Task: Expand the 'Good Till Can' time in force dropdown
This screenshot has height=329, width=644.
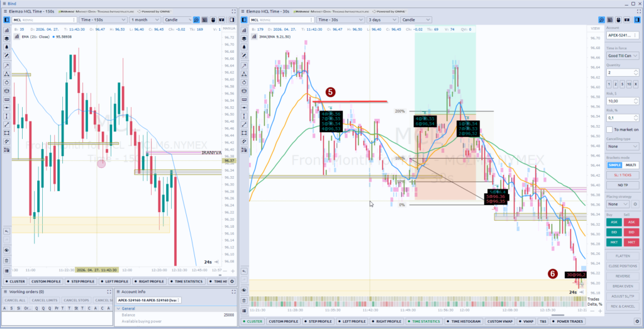Action: click(x=623, y=55)
